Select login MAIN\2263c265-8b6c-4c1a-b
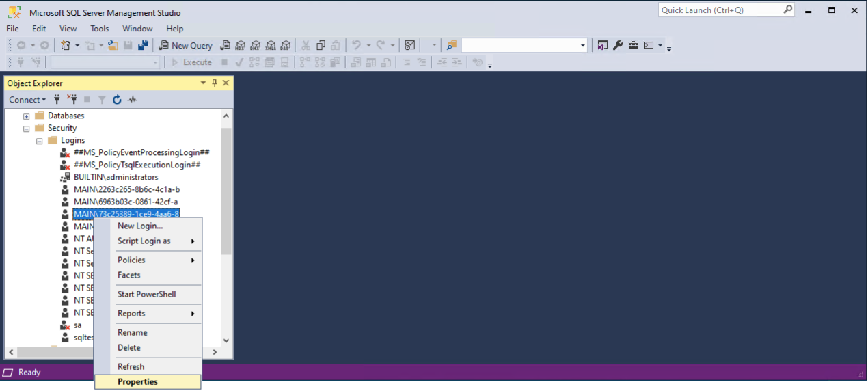 pyautogui.click(x=126, y=189)
